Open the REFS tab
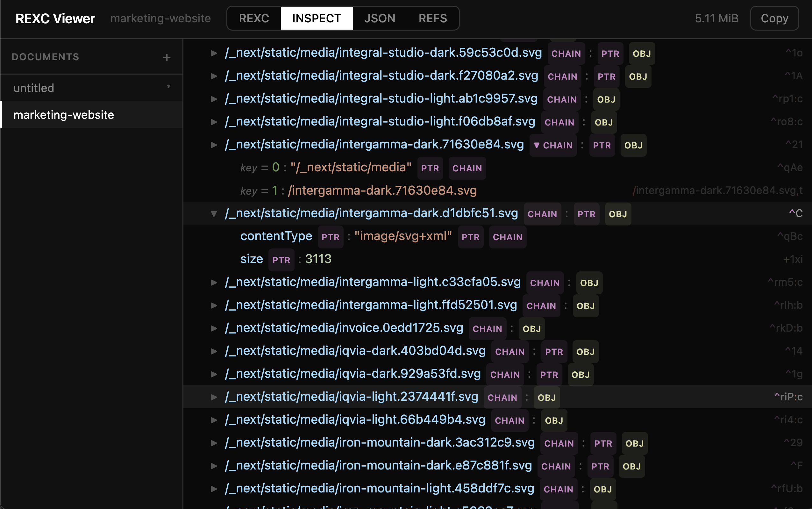Image resolution: width=812 pixels, height=509 pixels. coord(432,18)
